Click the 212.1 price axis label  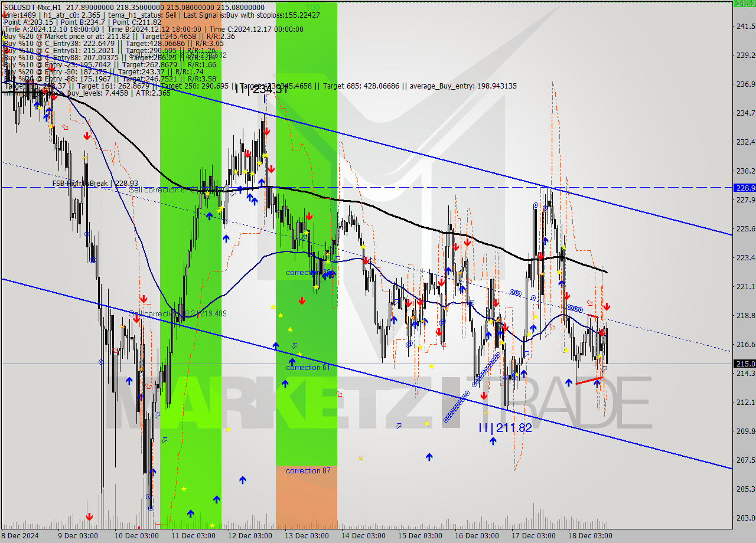pyautogui.click(x=745, y=402)
